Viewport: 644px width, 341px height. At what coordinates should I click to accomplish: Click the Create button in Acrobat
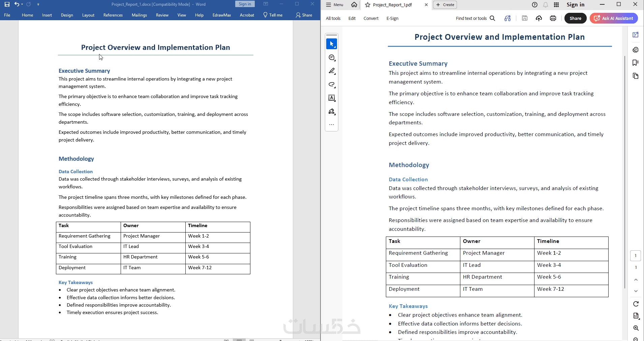[445, 5]
